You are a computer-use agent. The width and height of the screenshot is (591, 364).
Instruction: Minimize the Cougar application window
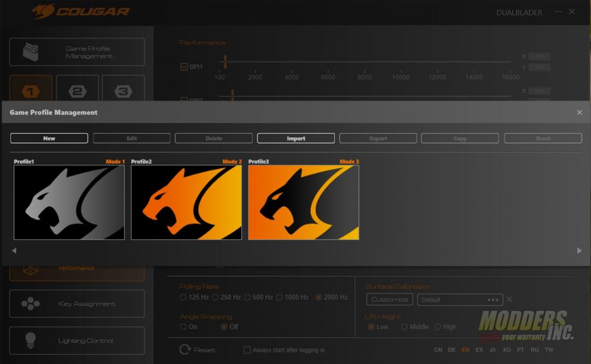click(558, 11)
